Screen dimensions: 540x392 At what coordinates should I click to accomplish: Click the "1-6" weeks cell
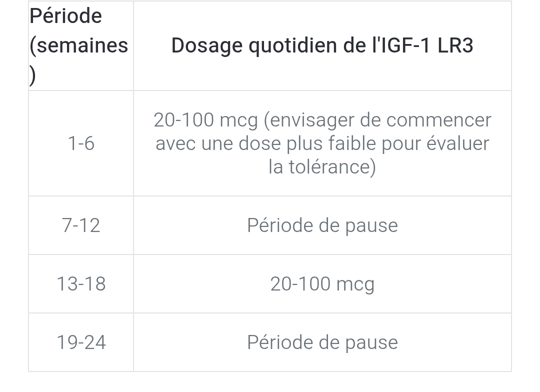[81, 143]
